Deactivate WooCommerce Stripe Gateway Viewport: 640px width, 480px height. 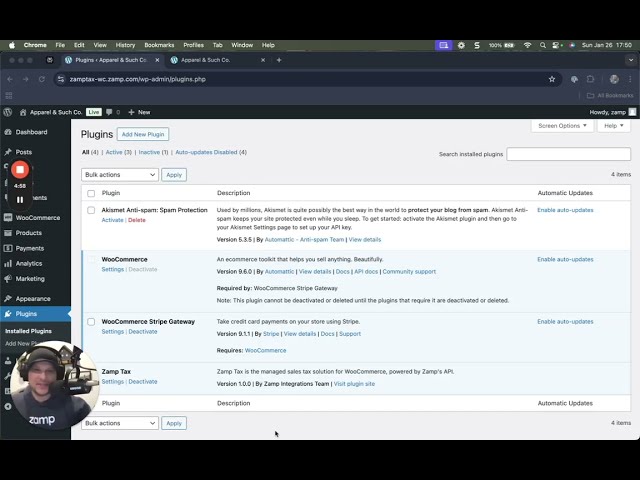click(143, 331)
